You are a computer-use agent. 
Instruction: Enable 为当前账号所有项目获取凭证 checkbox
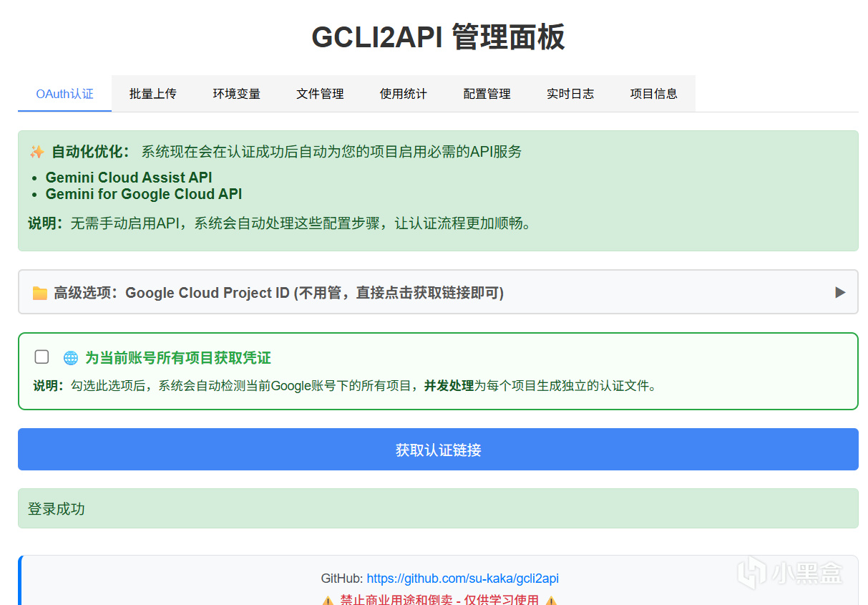(x=42, y=357)
